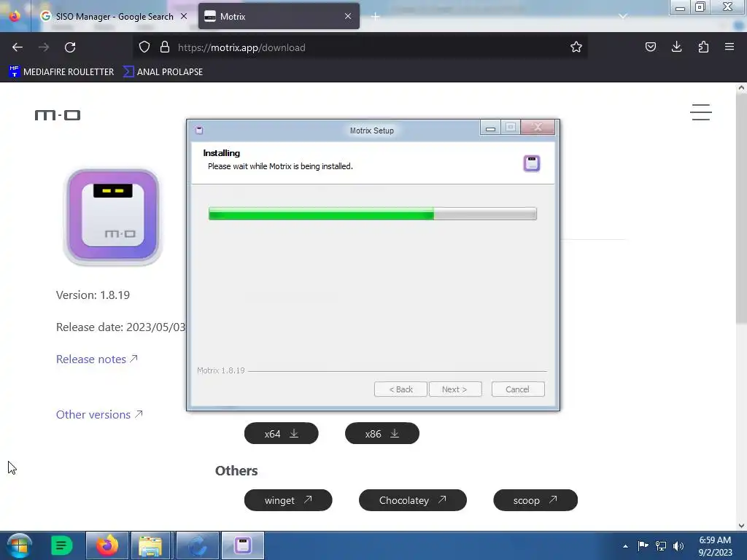List all tabs dropdown arrow
The width and height of the screenshot is (747, 560).
coord(623,17)
